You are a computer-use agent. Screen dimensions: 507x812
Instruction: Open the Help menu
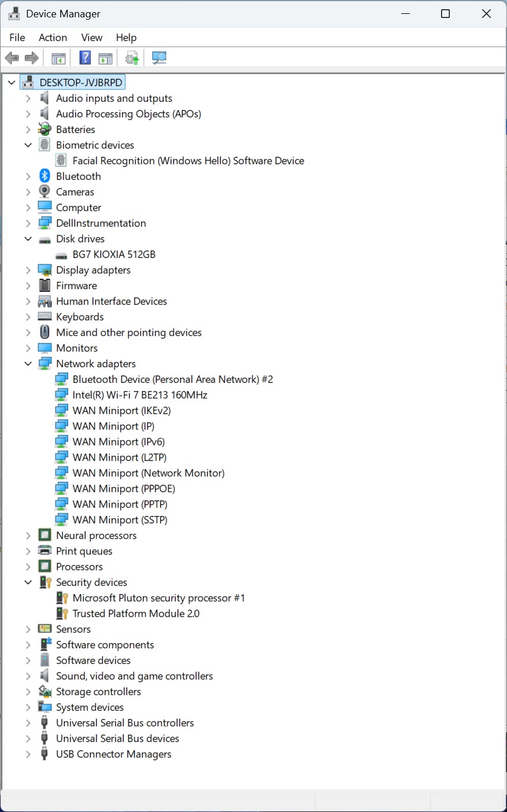[126, 38]
